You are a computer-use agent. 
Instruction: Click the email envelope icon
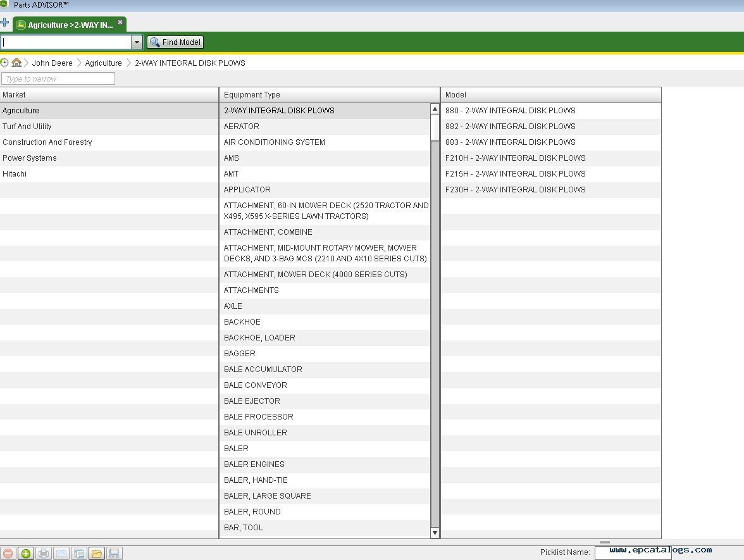point(61,553)
